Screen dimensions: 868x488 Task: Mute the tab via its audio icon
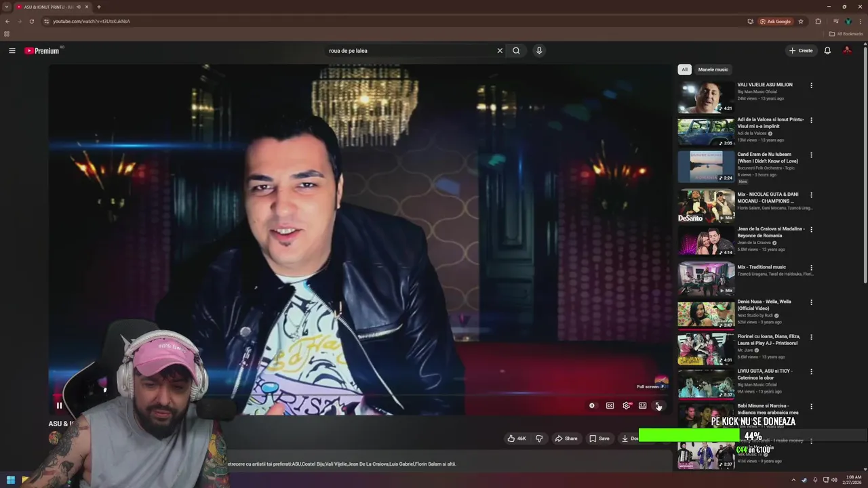[x=79, y=7]
